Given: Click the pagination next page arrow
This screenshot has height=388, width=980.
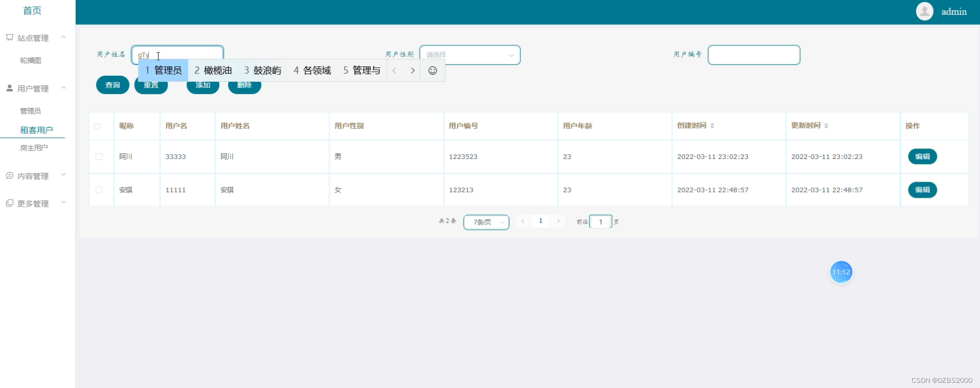Looking at the screenshot, I should (x=558, y=221).
